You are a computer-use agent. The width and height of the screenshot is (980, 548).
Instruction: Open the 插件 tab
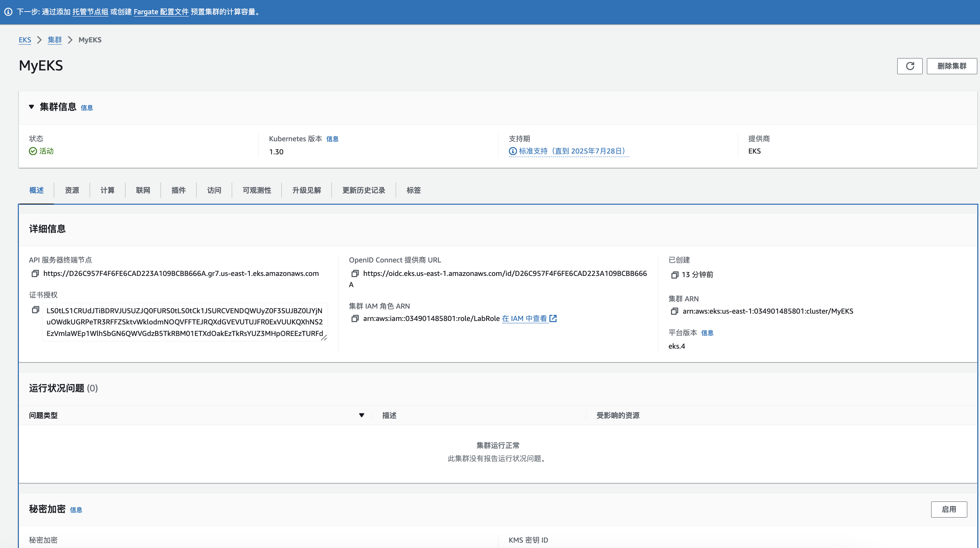[179, 190]
